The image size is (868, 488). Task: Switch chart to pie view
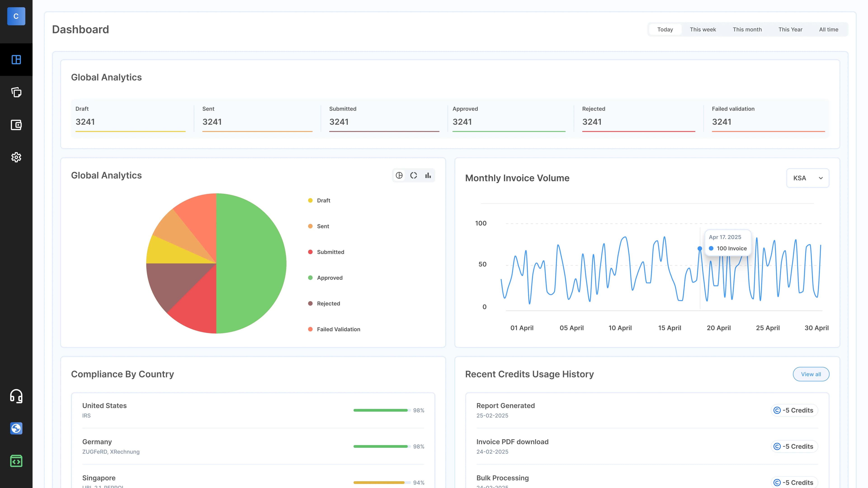pyautogui.click(x=399, y=176)
